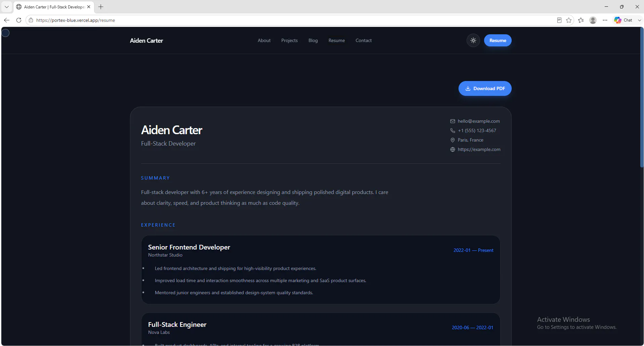
Task: Expand the chevron next to Chat
Action: (x=640, y=20)
